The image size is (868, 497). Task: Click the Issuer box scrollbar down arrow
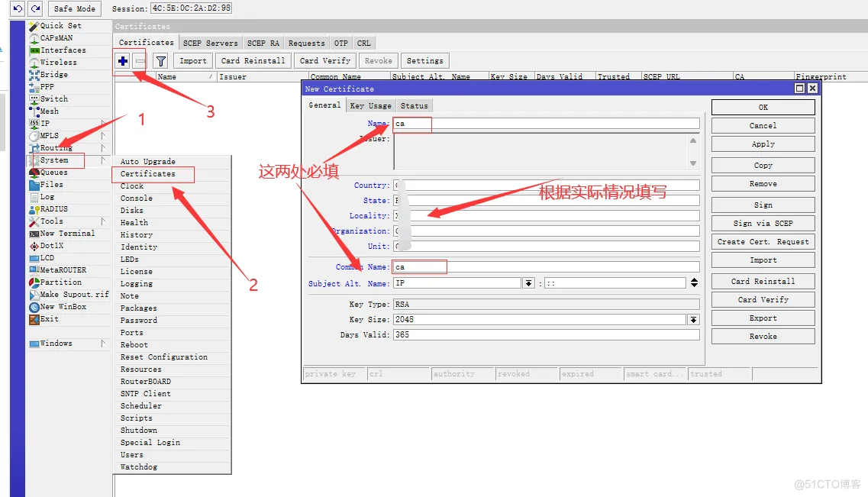pos(692,163)
